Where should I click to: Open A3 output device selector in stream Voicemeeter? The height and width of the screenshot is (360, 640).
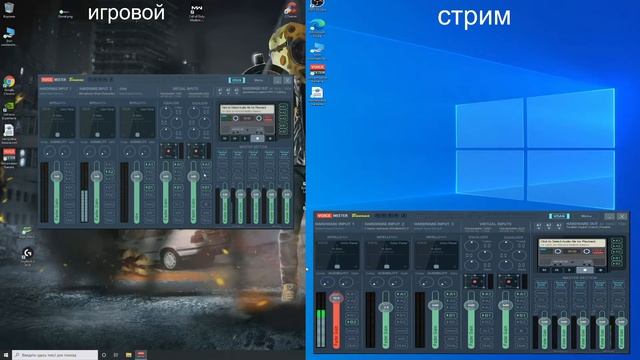coord(559,226)
